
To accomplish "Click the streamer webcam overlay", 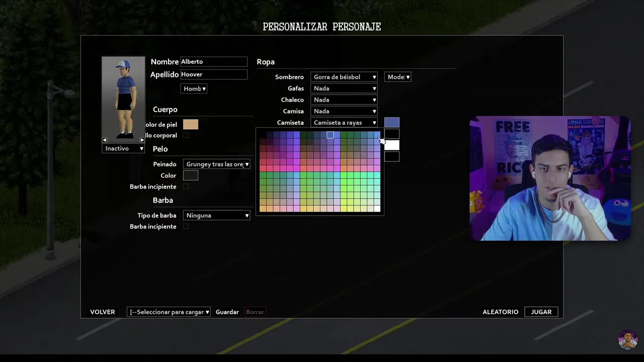I will (x=550, y=178).
